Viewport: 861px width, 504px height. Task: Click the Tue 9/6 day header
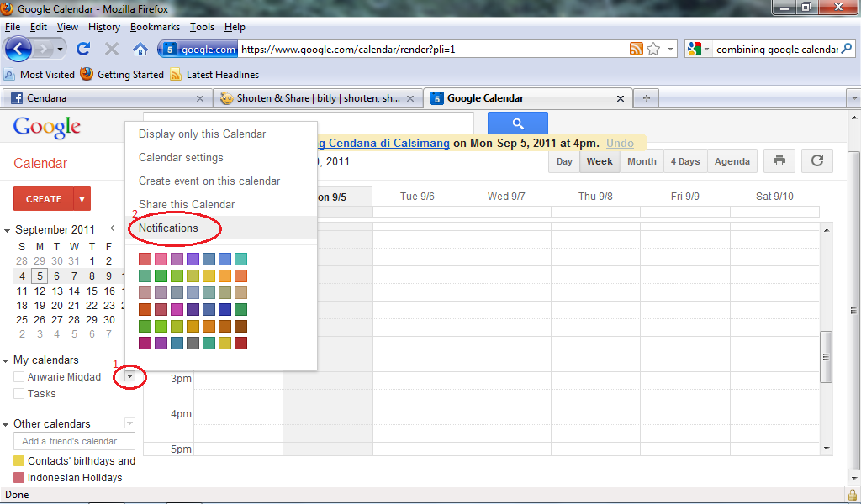coord(417,197)
